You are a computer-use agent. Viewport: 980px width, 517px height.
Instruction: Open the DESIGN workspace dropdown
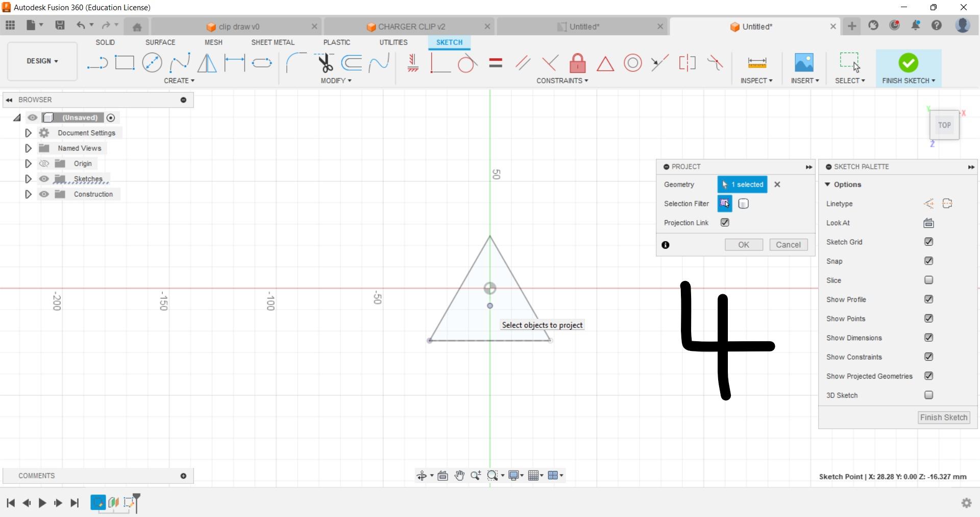click(x=41, y=61)
